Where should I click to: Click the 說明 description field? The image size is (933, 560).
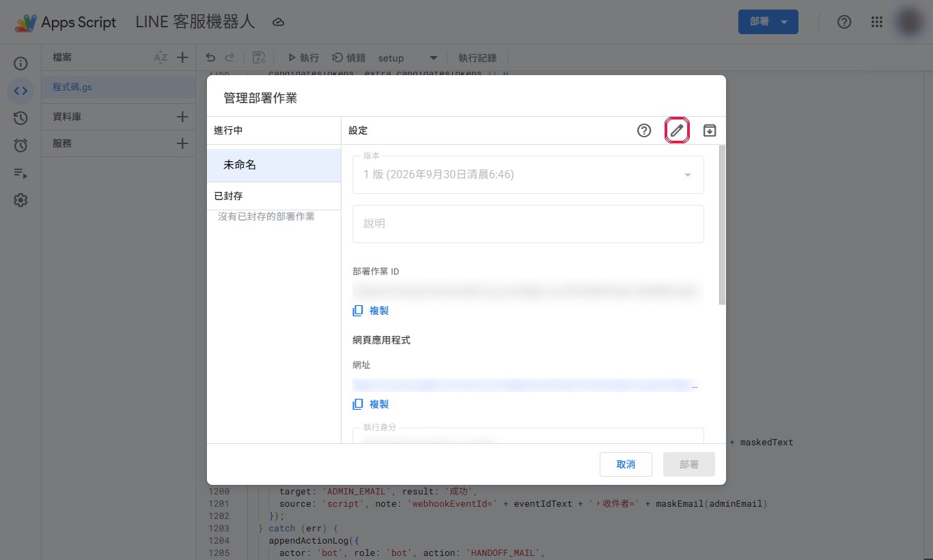tap(528, 224)
